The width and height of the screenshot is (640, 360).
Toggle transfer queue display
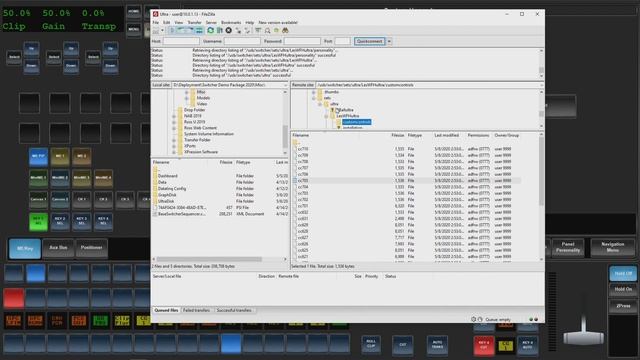coord(199,31)
